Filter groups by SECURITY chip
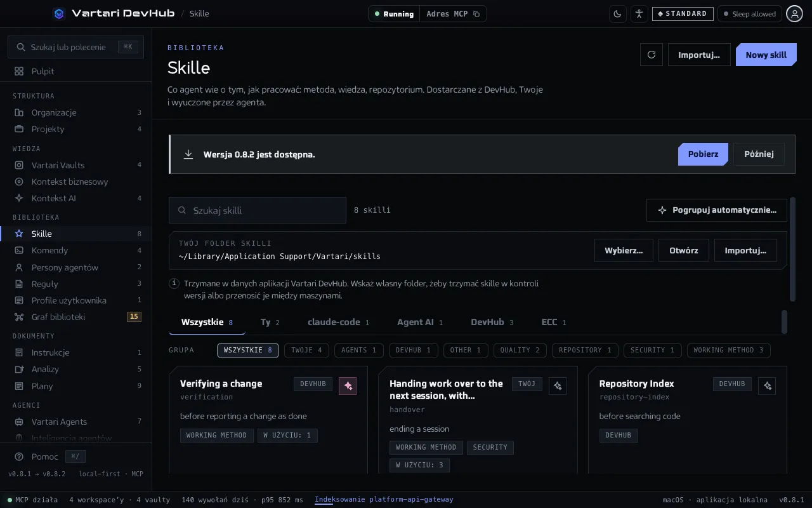 pyautogui.click(x=653, y=350)
